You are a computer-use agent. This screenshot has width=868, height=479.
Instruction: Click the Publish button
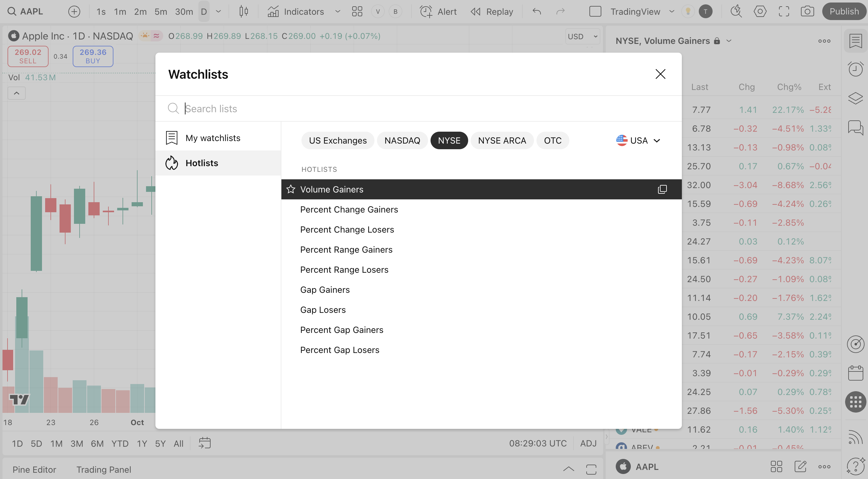click(844, 12)
